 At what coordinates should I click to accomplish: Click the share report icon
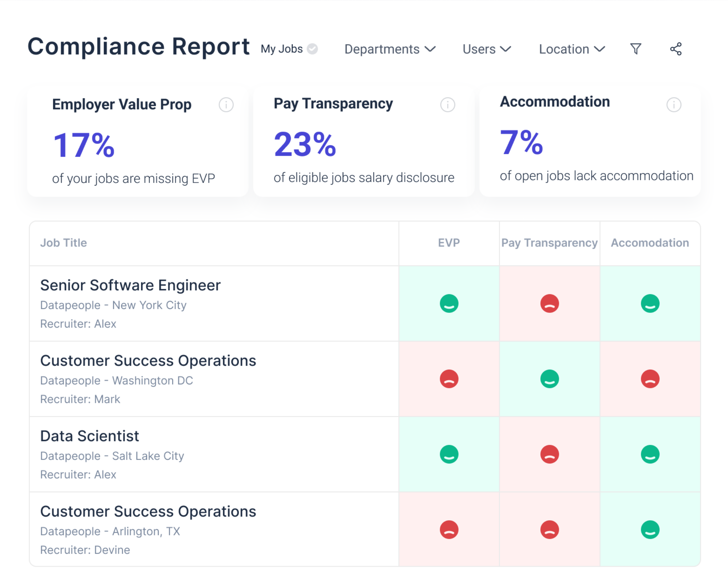point(676,49)
